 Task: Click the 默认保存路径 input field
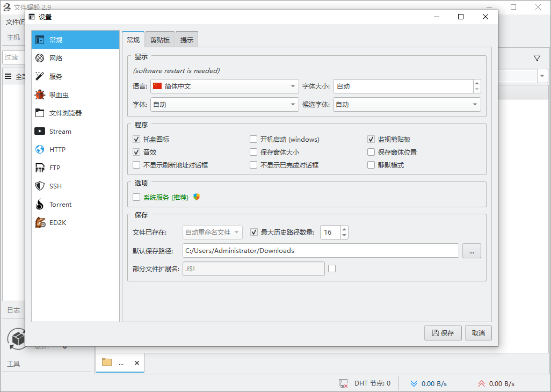[321, 250]
